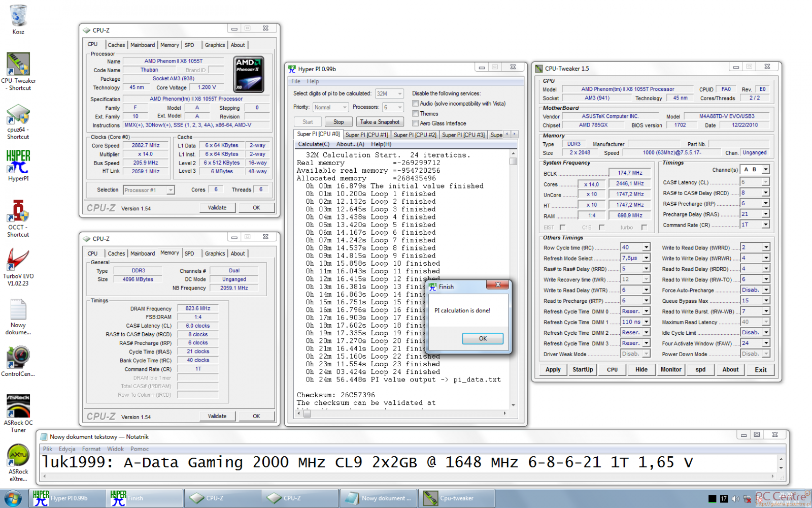Click the Notatnik text editing area
812x508 pixels.
(406, 462)
